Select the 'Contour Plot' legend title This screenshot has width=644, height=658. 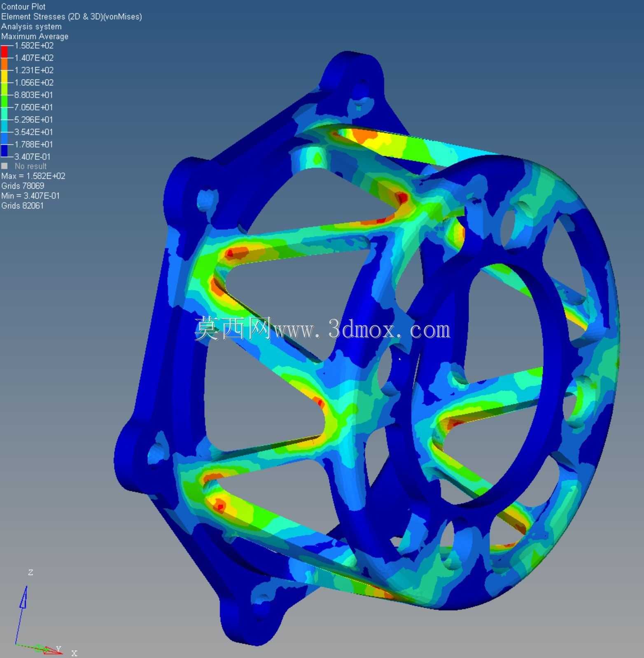[x=23, y=7]
